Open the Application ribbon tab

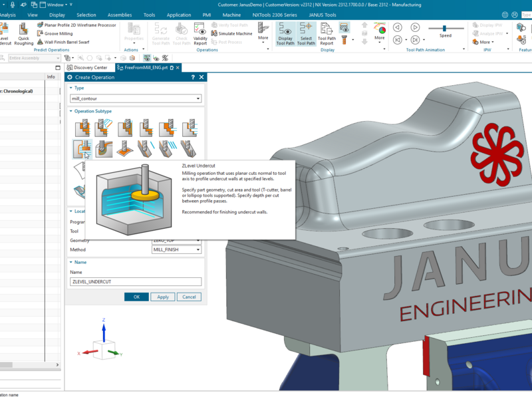click(x=179, y=15)
